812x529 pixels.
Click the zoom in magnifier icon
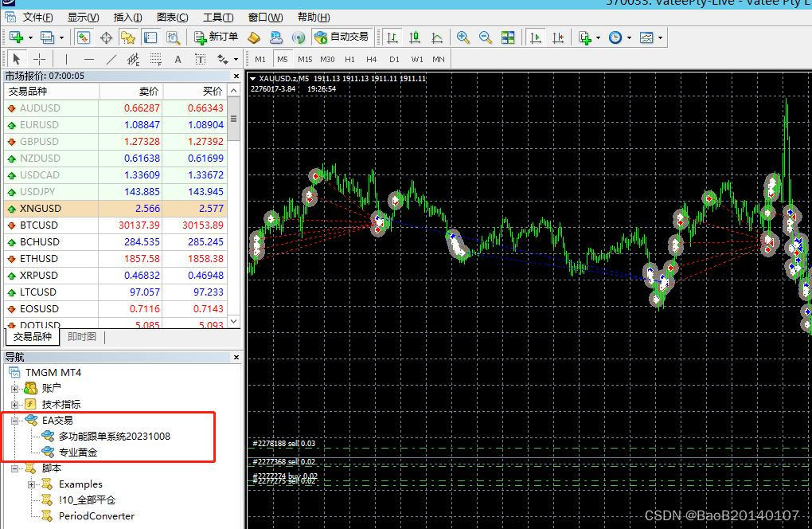coord(463,37)
